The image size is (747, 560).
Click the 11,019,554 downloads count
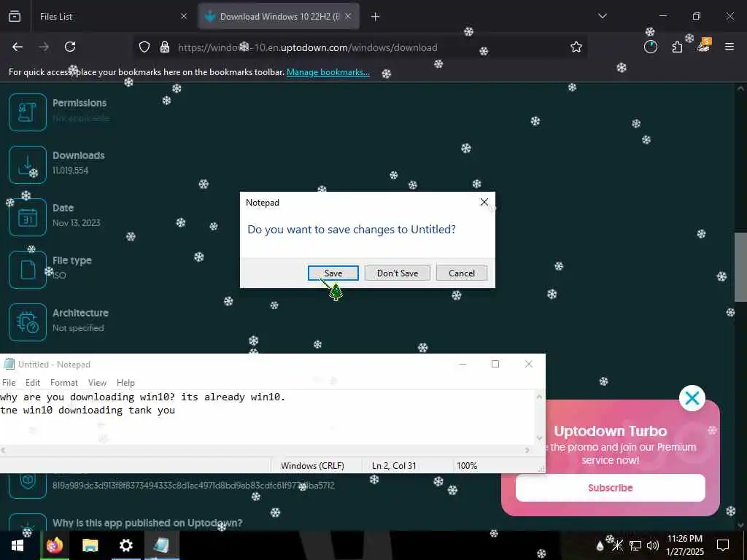click(71, 171)
